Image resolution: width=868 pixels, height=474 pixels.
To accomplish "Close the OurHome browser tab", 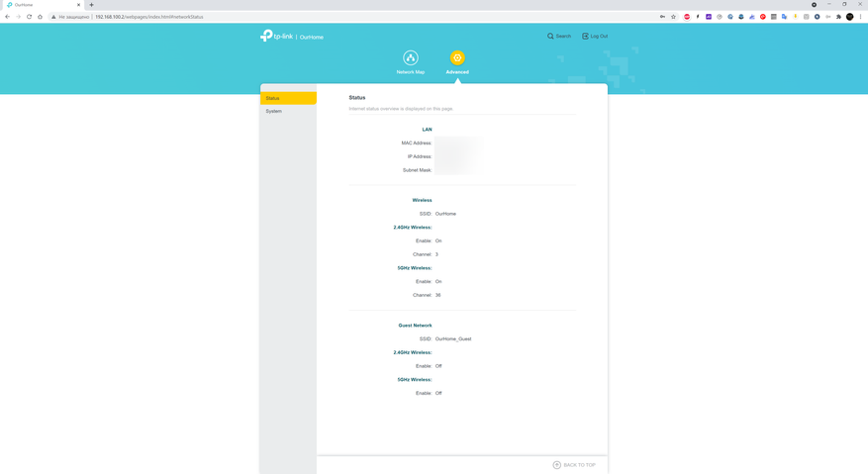I will pos(79,5).
